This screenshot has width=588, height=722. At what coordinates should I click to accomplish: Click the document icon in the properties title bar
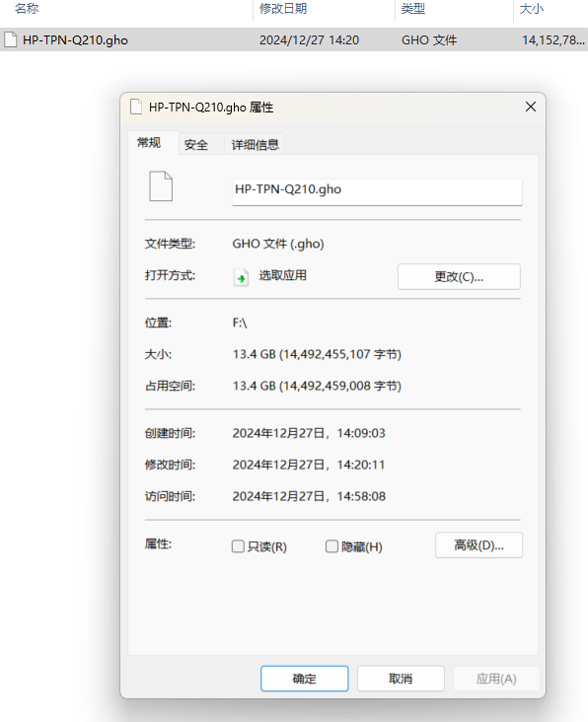(136, 107)
